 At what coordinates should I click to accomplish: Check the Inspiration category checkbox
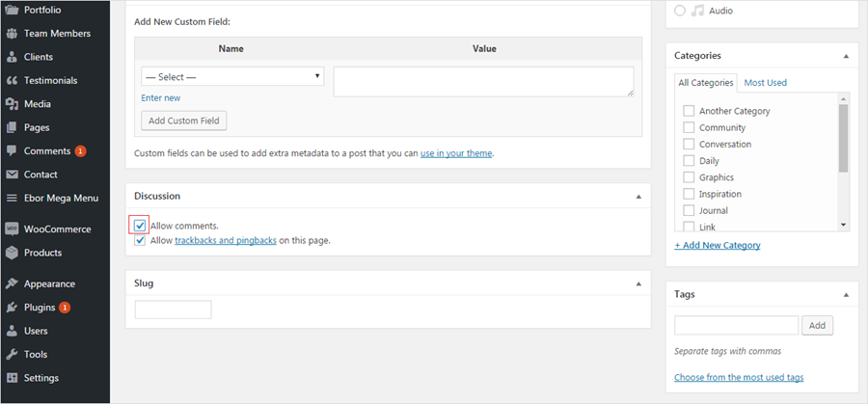click(x=689, y=194)
